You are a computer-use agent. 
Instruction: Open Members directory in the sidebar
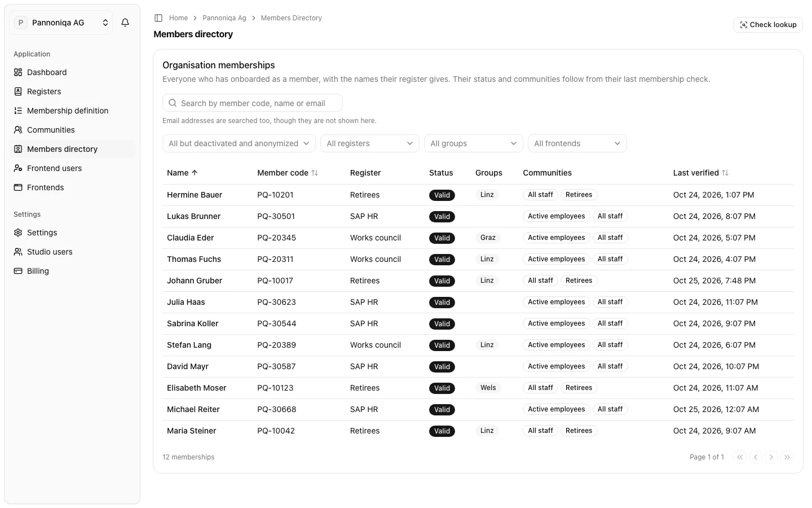pos(72,149)
